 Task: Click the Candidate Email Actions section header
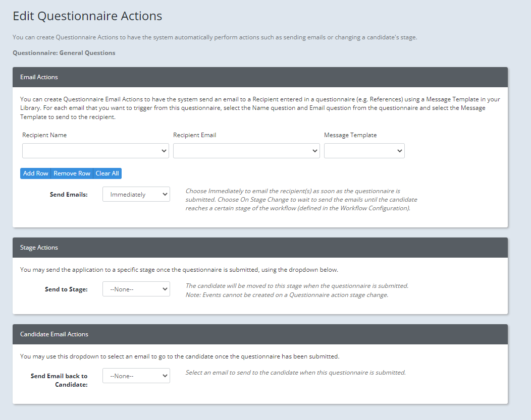tap(53, 334)
